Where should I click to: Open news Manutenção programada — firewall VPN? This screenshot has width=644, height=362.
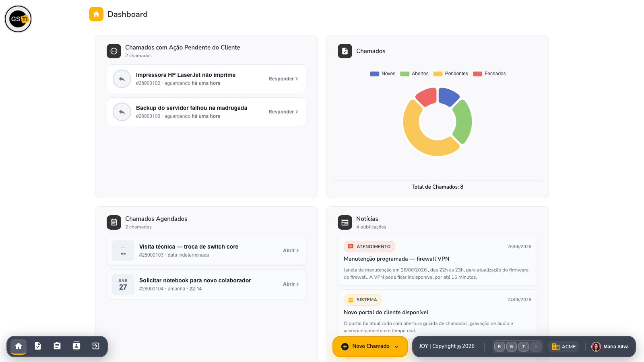(396, 259)
